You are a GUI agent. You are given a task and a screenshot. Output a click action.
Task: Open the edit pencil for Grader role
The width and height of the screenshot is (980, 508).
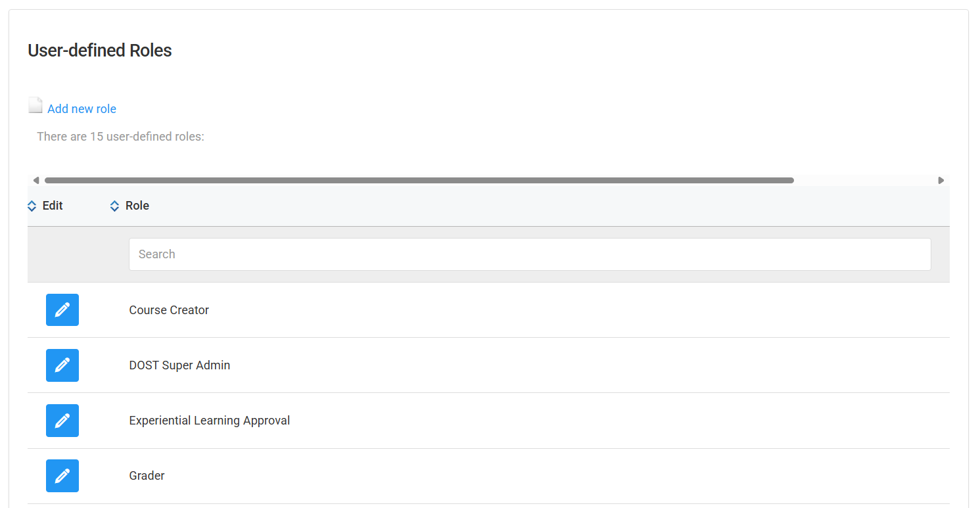[x=62, y=476]
